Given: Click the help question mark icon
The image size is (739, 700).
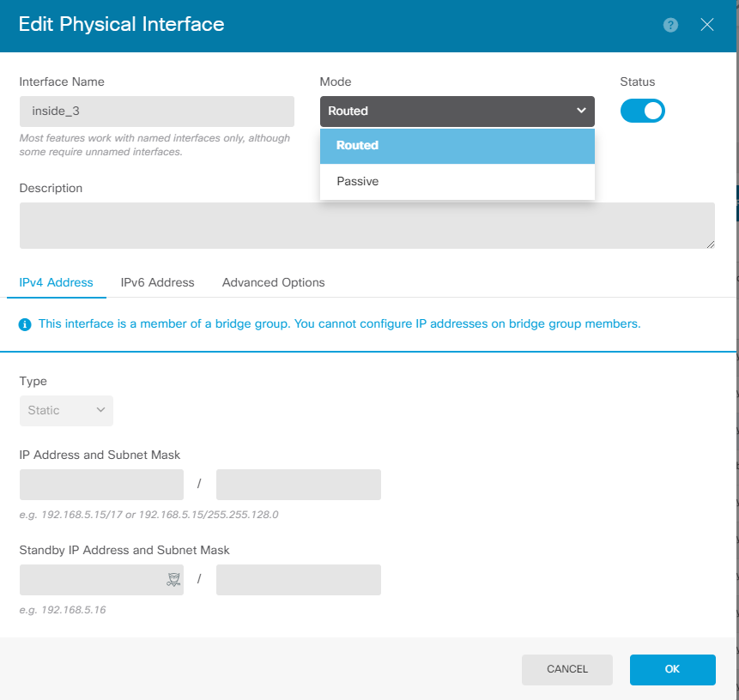Looking at the screenshot, I should pos(671,25).
